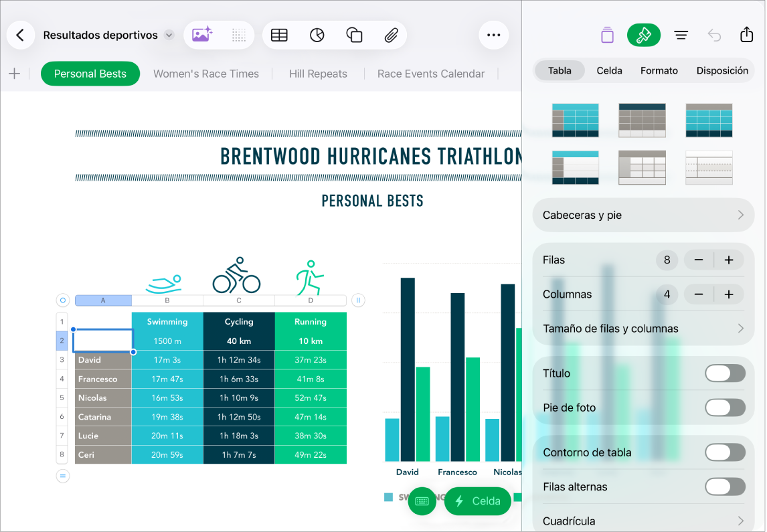This screenshot has width=767, height=532.
Task: Select the 'Swimming' header cell
Action: [167, 322]
